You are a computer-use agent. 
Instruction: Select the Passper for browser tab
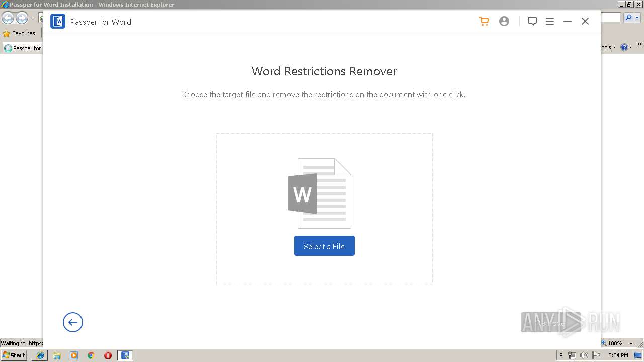click(23, 48)
